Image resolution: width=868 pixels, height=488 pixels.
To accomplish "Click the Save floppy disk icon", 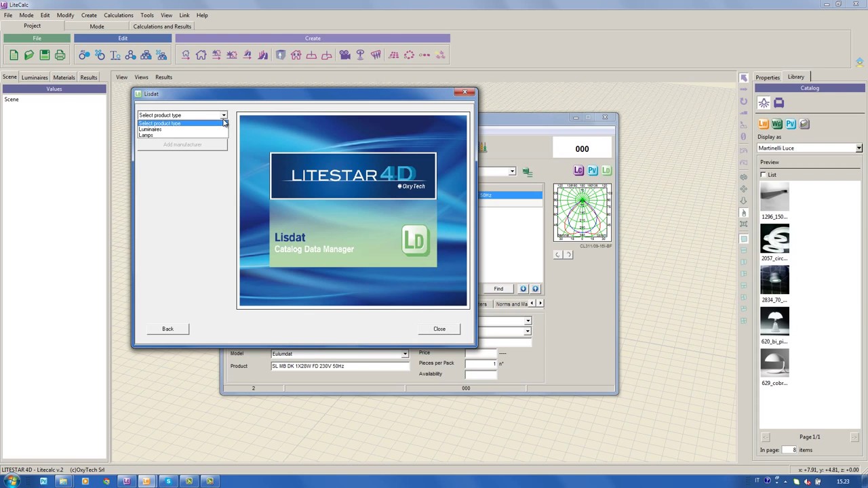I will click(45, 55).
